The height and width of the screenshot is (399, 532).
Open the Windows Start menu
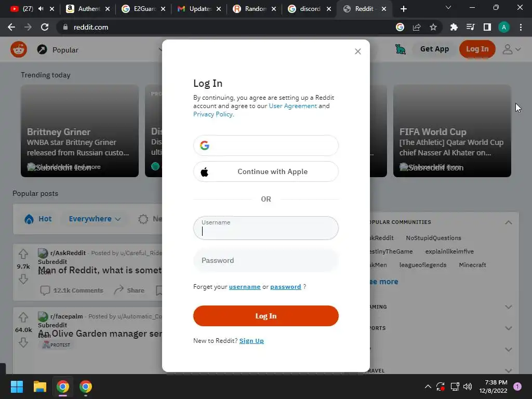[17, 387]
